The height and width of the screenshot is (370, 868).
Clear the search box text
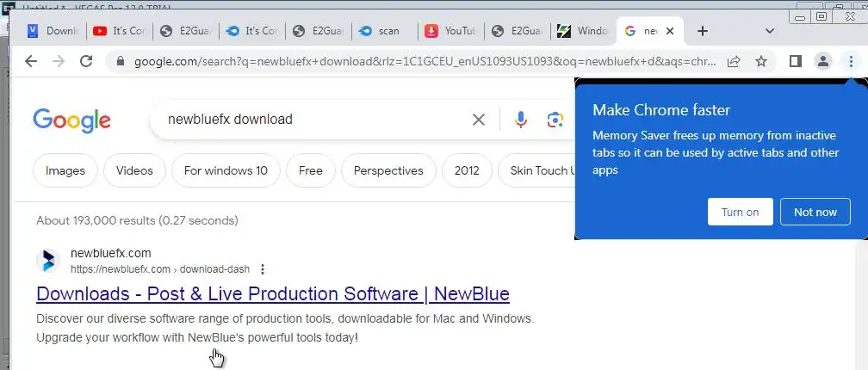pos(478,119)
